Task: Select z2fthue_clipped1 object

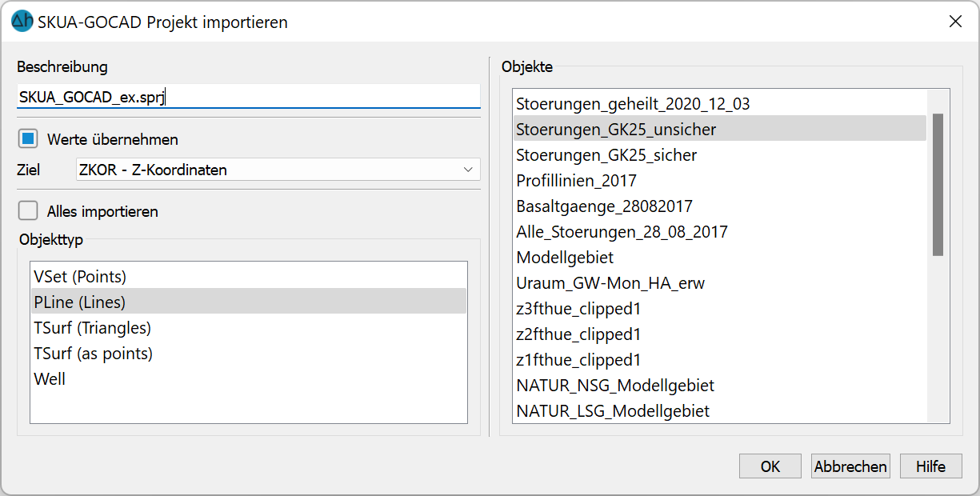Action: click(x=720, y=334)
